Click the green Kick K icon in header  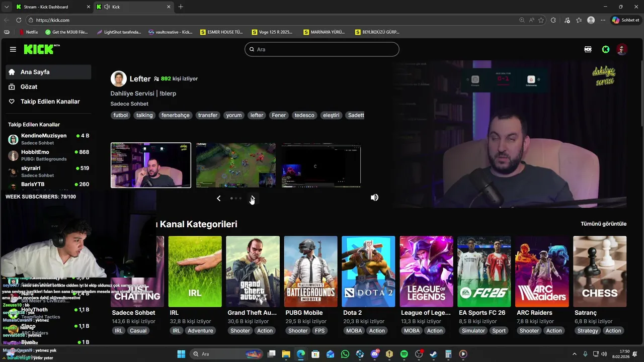pyautogui.click(x=606, y=49)
